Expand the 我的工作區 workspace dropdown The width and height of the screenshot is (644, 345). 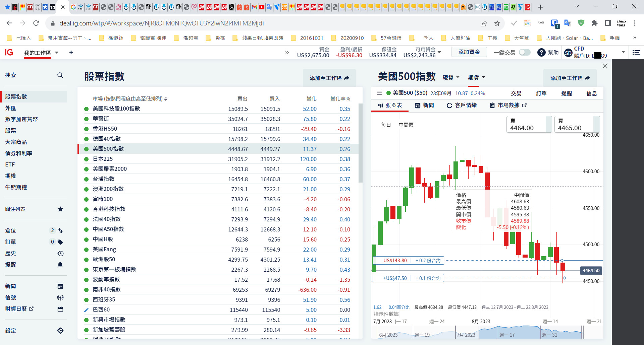tap(57, 53)
